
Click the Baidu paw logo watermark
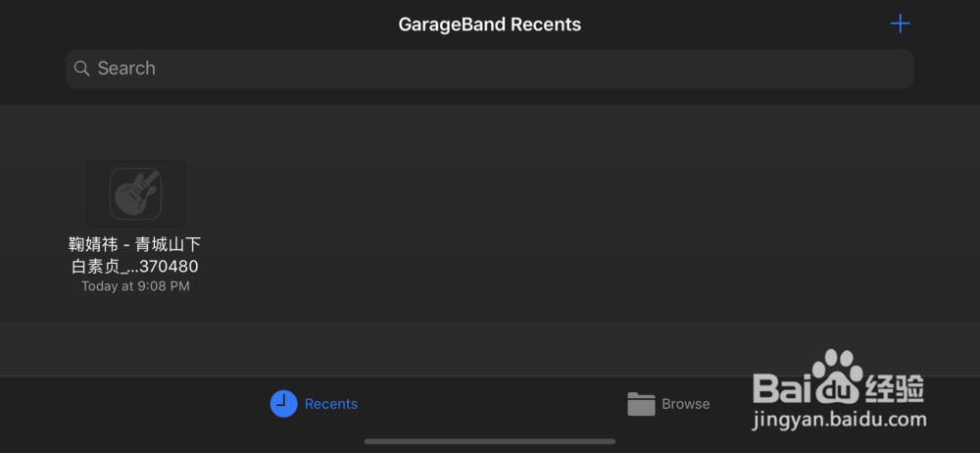[837, 377]
